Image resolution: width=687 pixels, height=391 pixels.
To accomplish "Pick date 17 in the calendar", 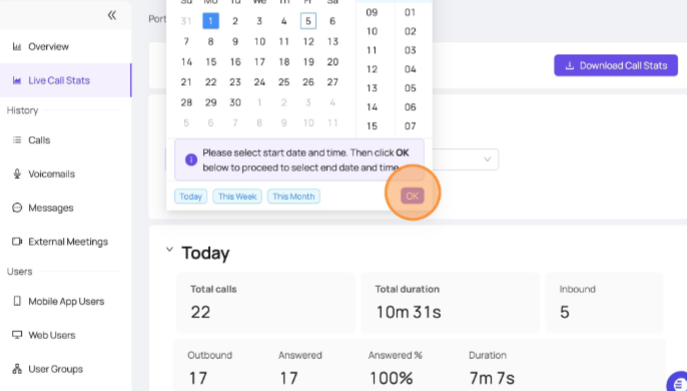I will tap(259, 62).
